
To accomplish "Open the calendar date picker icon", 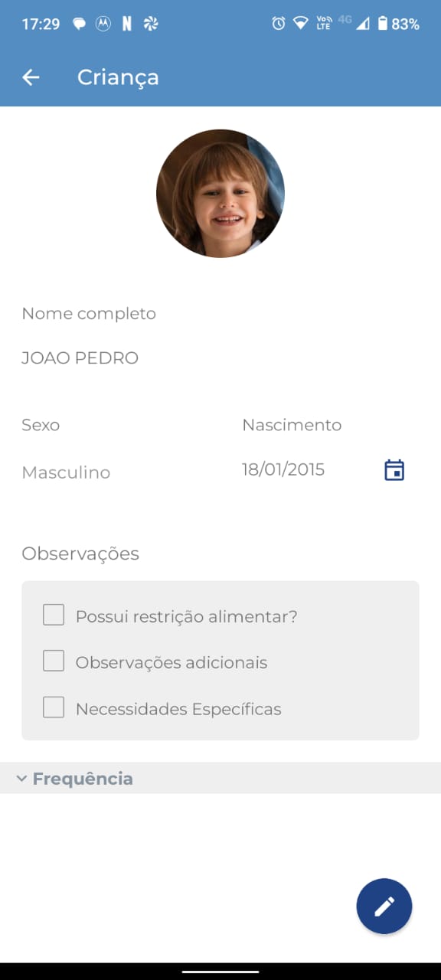I will [394, 470].
